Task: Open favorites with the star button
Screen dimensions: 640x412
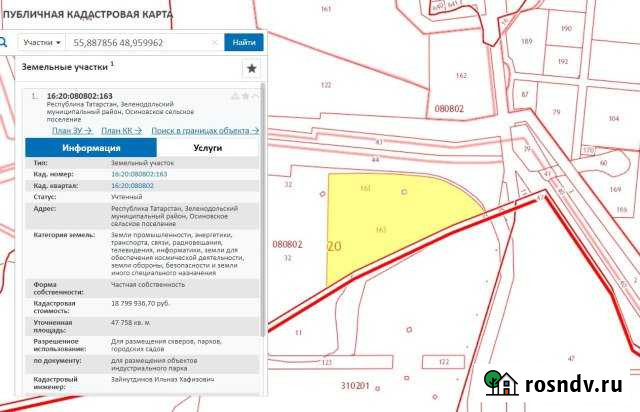Action: pos(251,68)
